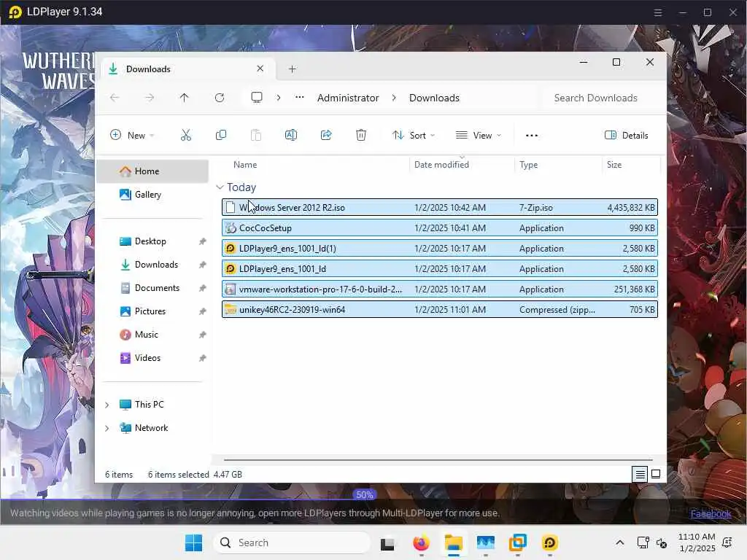Open address bar ellipsis for hidden folders

299,98
